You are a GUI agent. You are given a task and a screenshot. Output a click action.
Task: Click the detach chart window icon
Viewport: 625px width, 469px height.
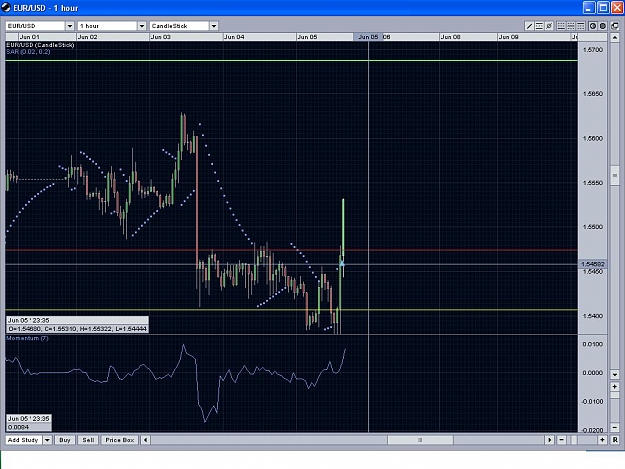pyautogui.click(x=615, y=26)
